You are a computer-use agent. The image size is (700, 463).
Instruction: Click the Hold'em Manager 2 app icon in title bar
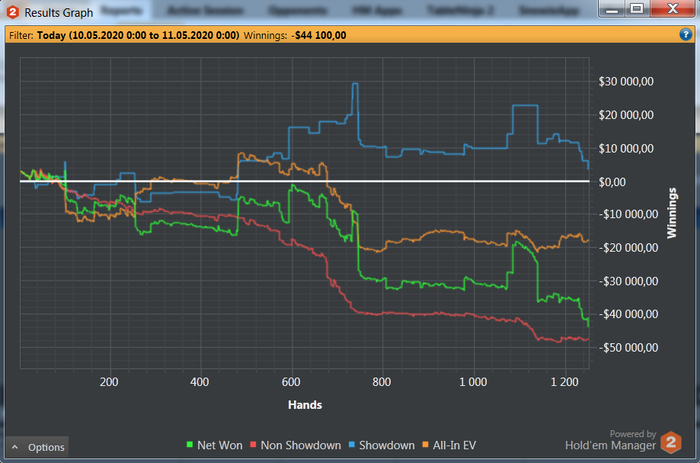[x=12, y=12]
